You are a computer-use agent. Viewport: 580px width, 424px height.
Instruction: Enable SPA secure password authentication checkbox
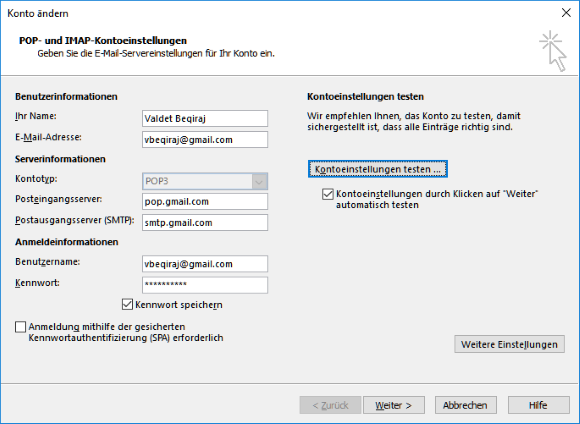click(20, 327)
